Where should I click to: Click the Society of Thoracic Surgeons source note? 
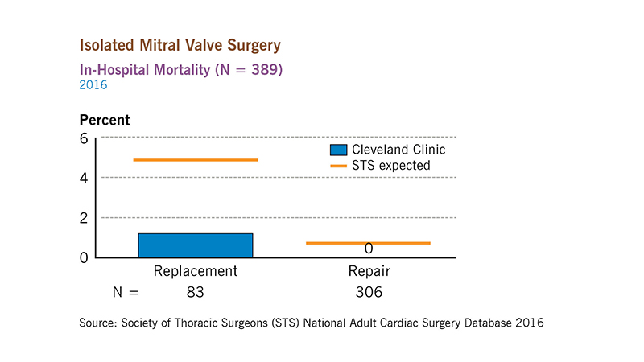tap(312, 323)
